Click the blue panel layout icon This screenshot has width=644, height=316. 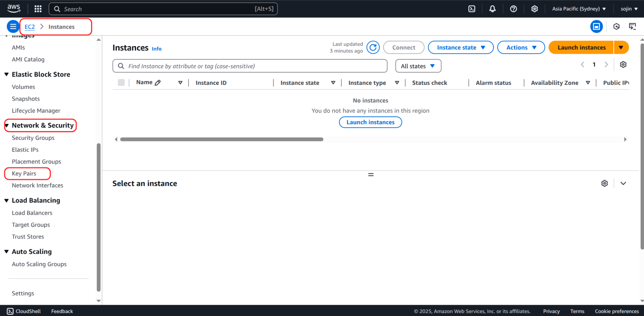tap(596, 27)
